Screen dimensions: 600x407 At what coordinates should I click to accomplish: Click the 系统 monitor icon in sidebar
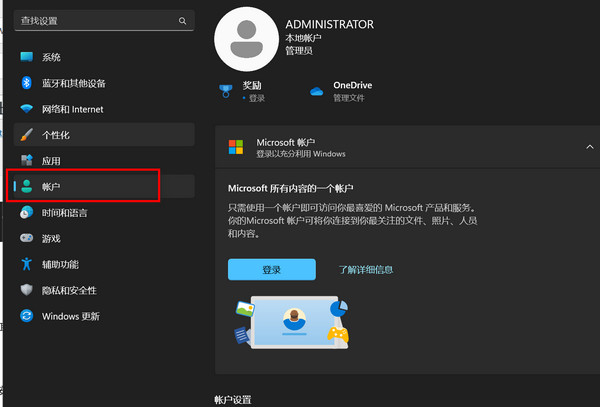click(27, 57)
